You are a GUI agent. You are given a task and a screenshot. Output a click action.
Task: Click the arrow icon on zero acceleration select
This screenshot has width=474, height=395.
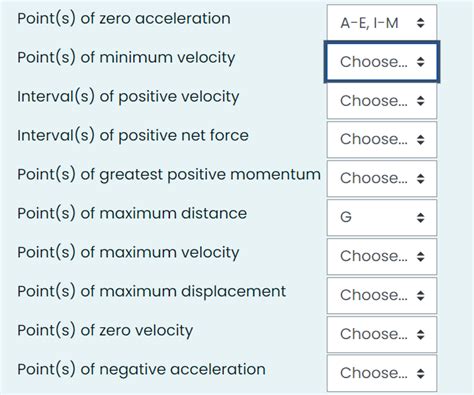click(421, 23)
